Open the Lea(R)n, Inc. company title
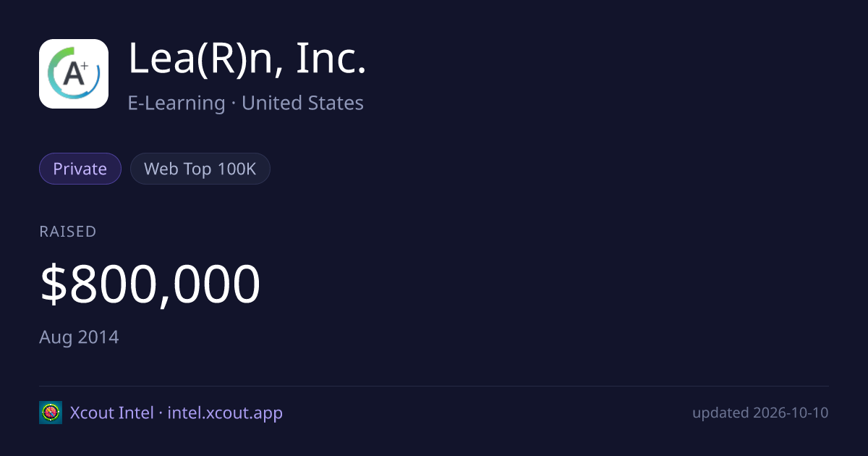 point(247,59)
